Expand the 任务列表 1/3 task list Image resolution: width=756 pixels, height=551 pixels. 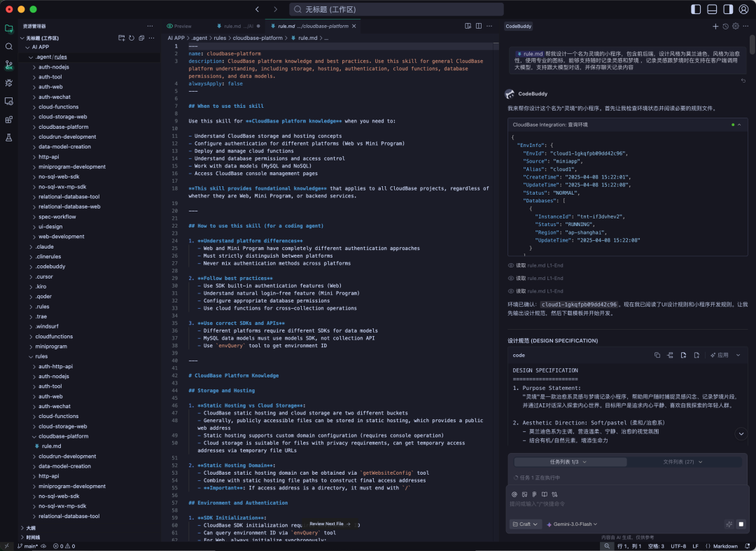point(570,462)
